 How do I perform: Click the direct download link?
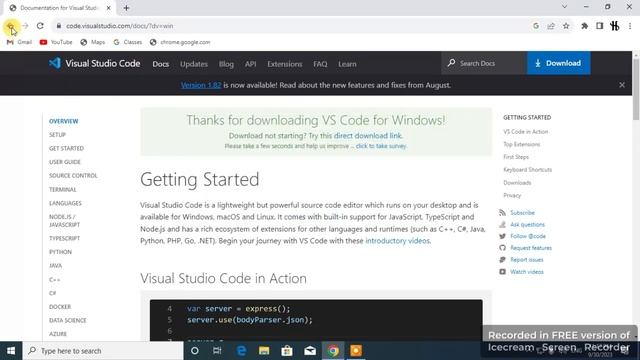tap(367, 136)
